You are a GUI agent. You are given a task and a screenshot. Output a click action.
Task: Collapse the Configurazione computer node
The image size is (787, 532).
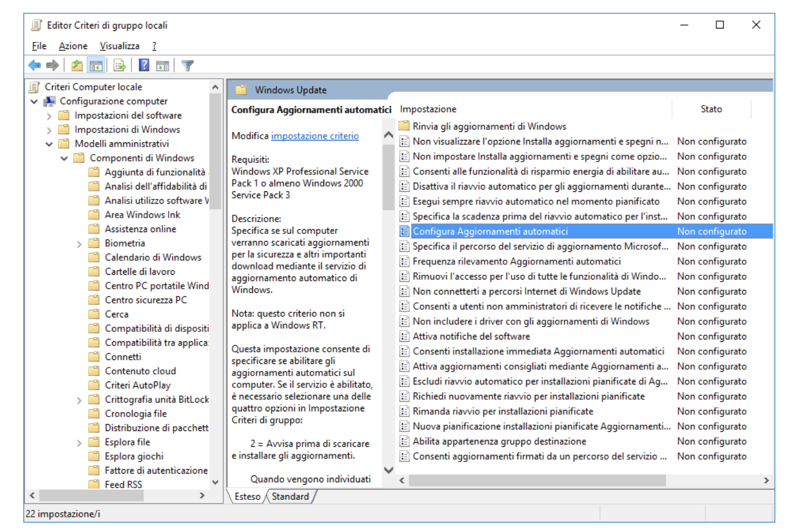(34, 101)
